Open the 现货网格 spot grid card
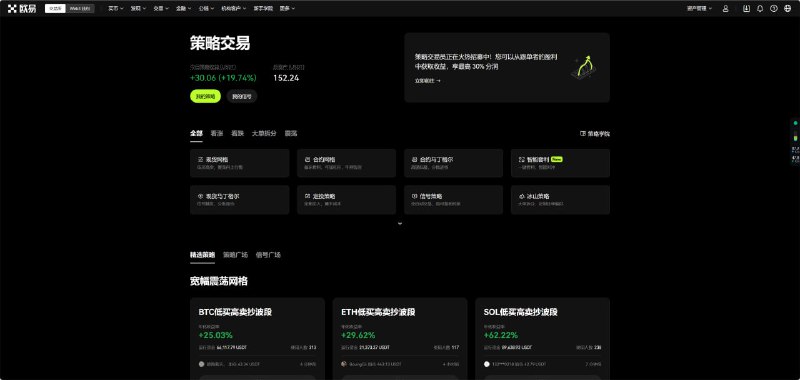Image resolution: width=800 pixels, height=380 pixels. [x=240, y=163]
